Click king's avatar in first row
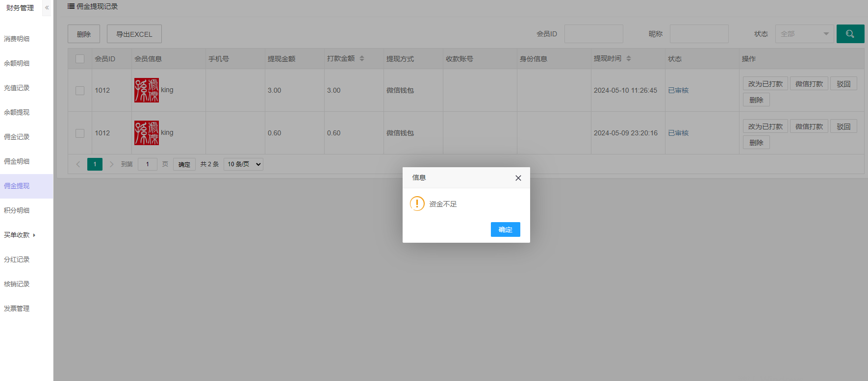Screen dimensions: 868x381 (x=147, y=90)
